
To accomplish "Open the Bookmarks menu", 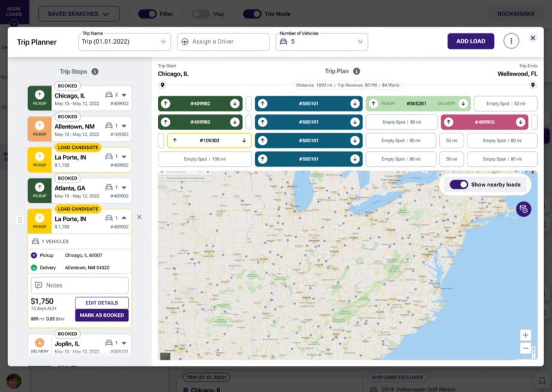I will pyautogui.click(x=515, y=13).
